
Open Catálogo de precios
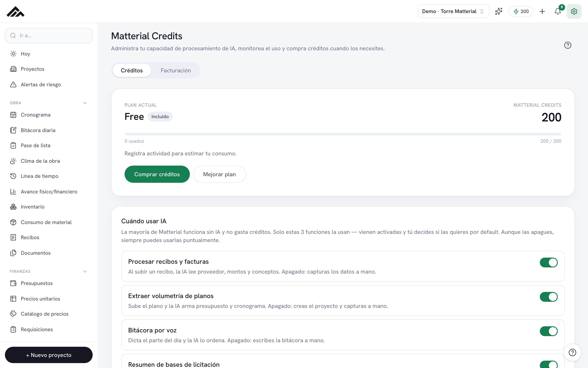[49, 314]
